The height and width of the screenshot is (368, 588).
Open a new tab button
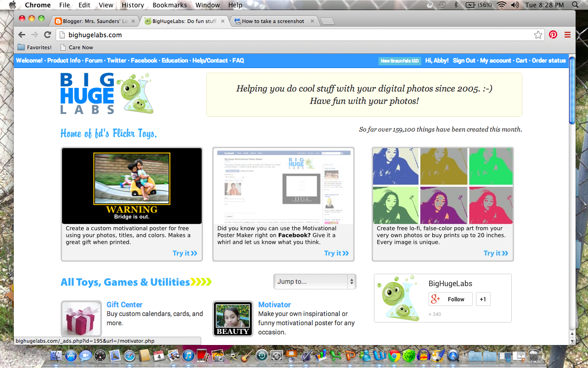327,22
